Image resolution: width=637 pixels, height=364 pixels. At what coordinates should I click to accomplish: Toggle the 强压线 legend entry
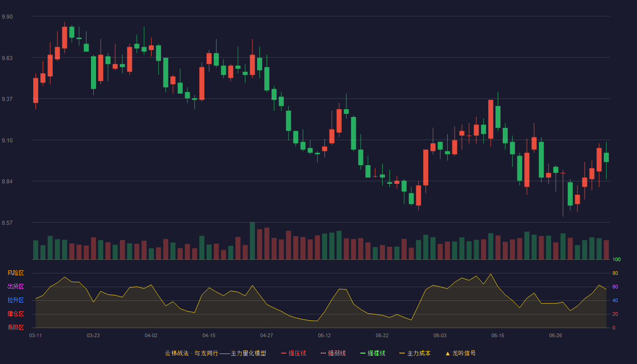pyautogui.click(x=294, y=353)
